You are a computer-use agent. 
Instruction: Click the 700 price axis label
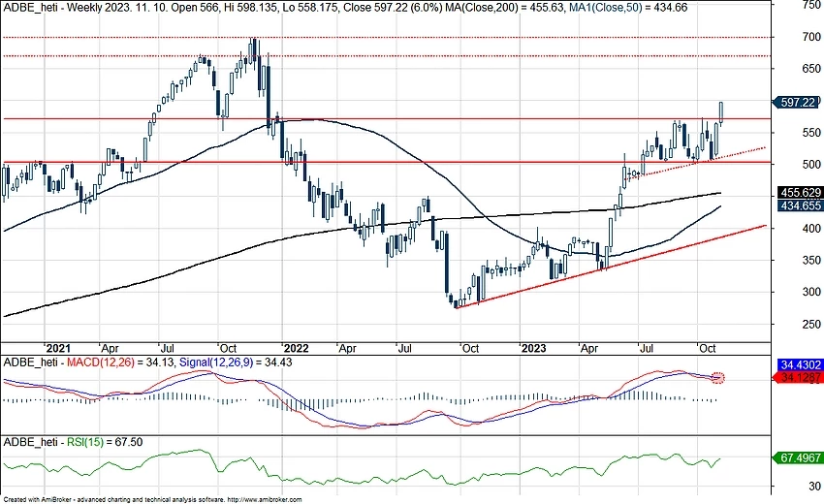click(811, 37)
